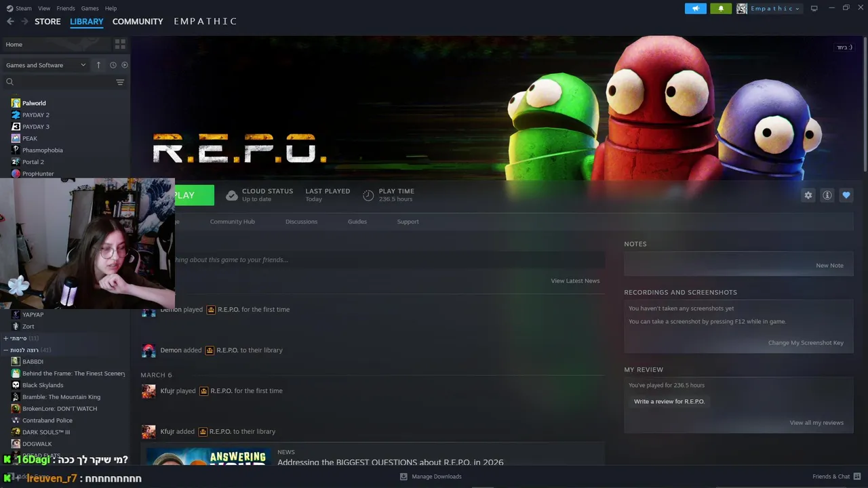The image size is (868, 488).
Task: Click the play time clock icon
Action: [x=368, y=195]
